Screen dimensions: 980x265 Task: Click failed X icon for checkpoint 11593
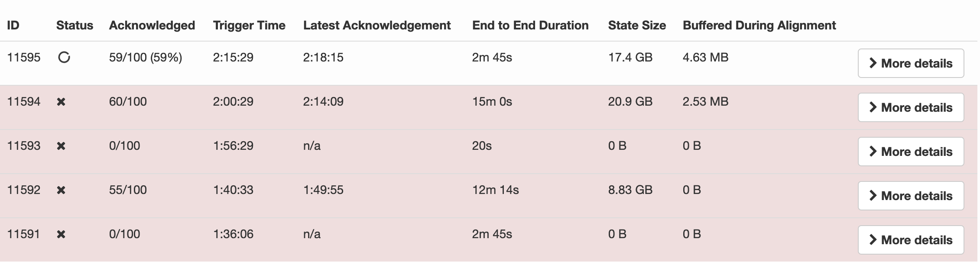pos(61,146)
